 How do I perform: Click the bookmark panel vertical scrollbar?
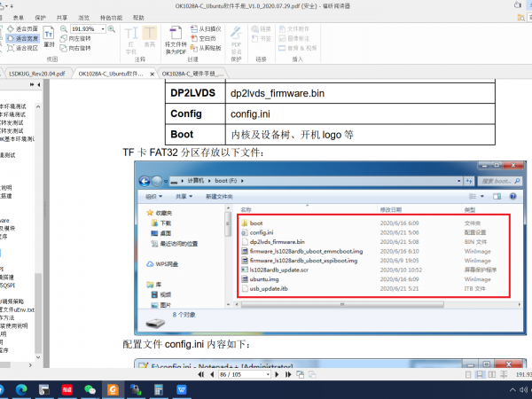37,222
